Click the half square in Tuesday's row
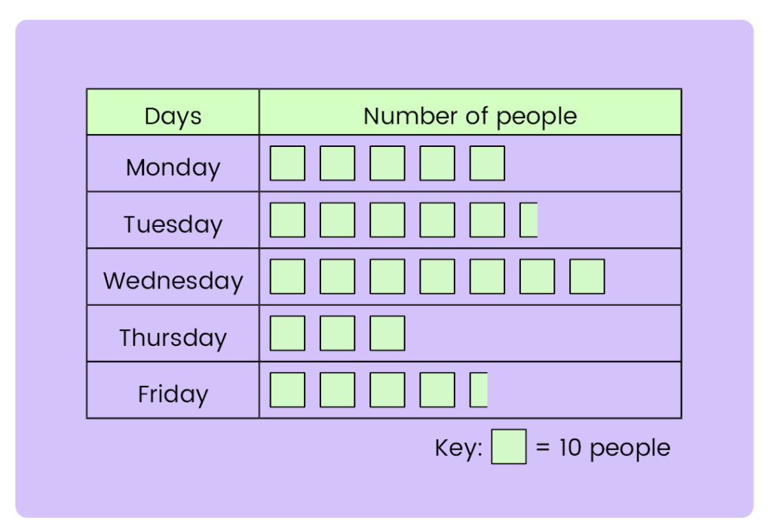This screenshot has width=772, height=532. click(x=528, y=220)
